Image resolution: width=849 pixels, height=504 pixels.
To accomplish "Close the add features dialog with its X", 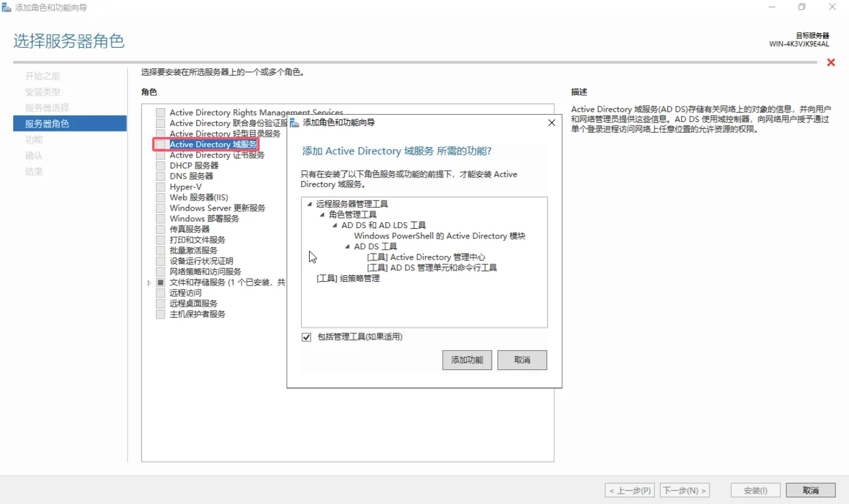I will click(551, 123).
